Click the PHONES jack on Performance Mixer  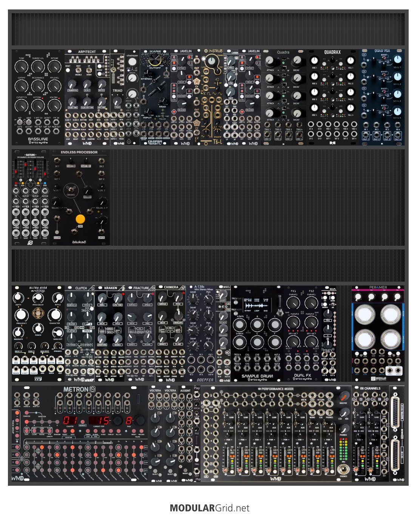tap(343, 469)
